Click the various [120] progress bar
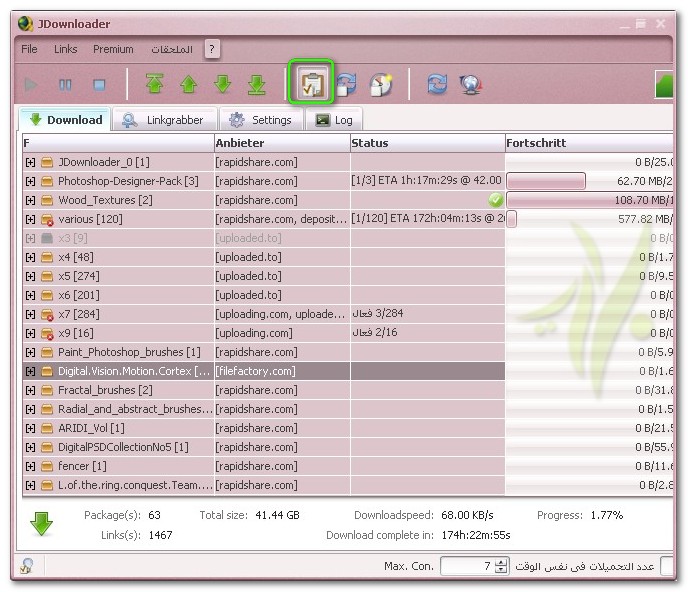 pos(512,219)
